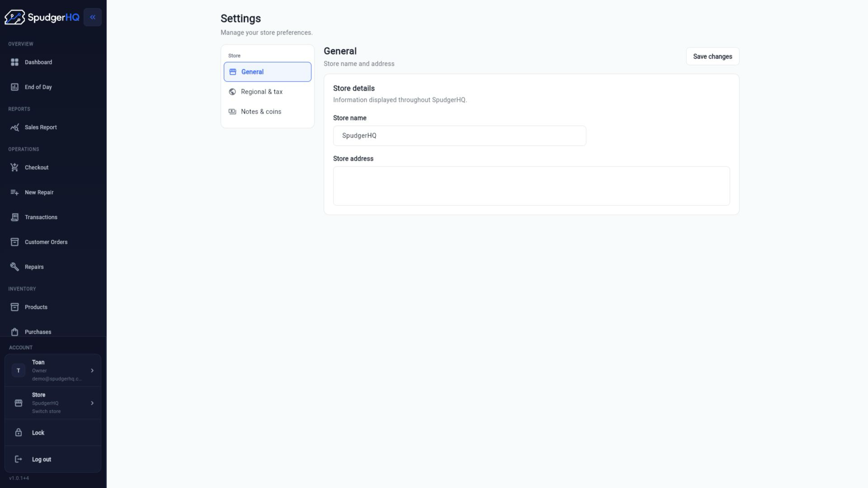Viewport: 868px width, 488px height.
Task: View Customer Orders
Action: [53, 242]
